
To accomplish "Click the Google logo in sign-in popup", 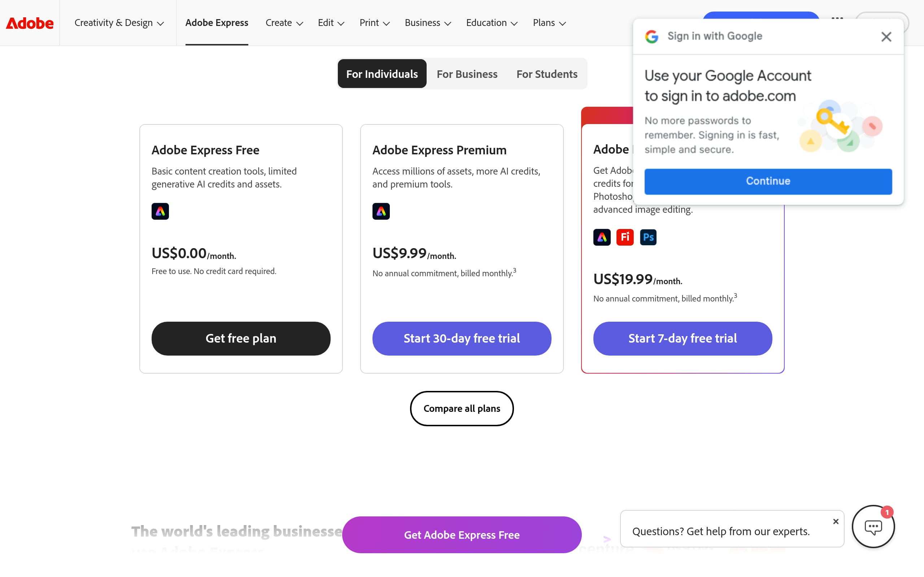I will [x=652, y=37].
